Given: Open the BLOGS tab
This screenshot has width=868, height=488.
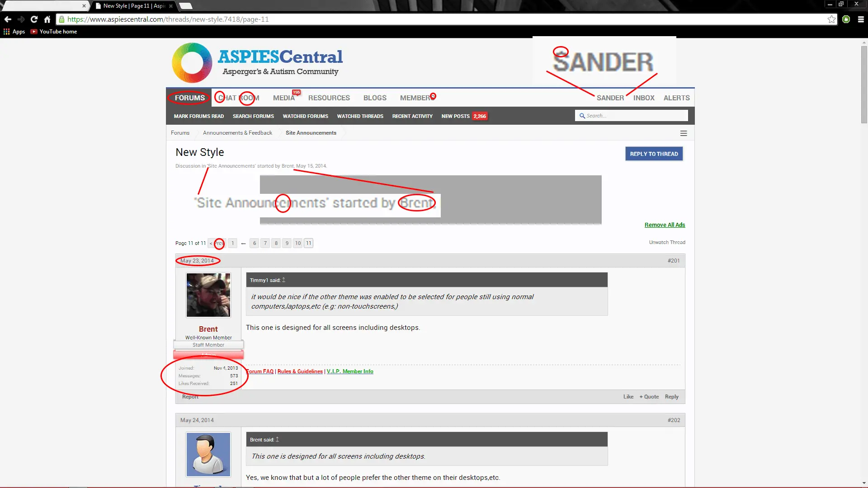Looking at the screenshot, I should [x=375, y=98].
